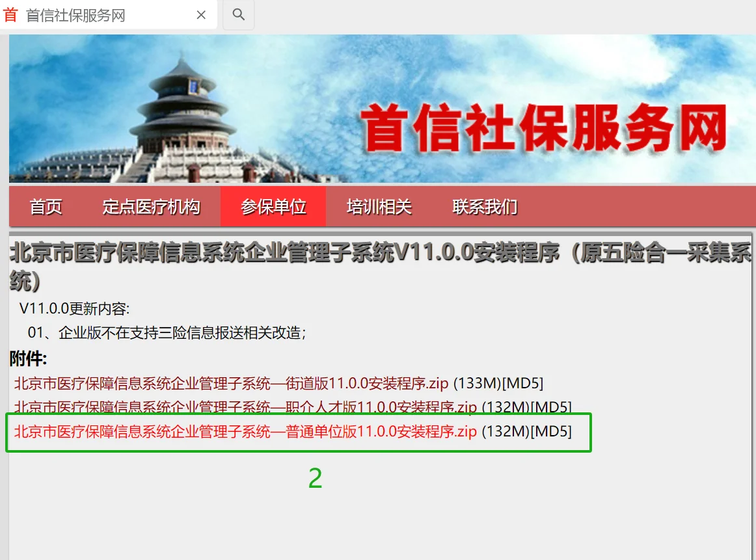Open the 联系我们 navigation item

485,207
